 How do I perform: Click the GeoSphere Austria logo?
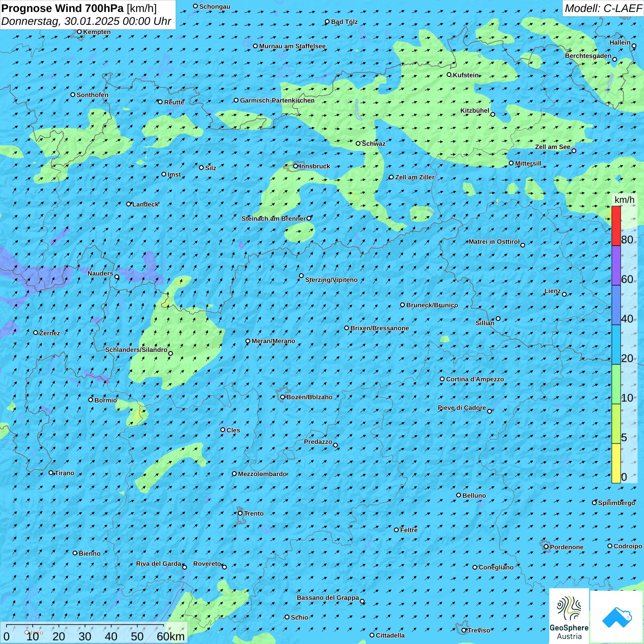[x=569, y=616]
